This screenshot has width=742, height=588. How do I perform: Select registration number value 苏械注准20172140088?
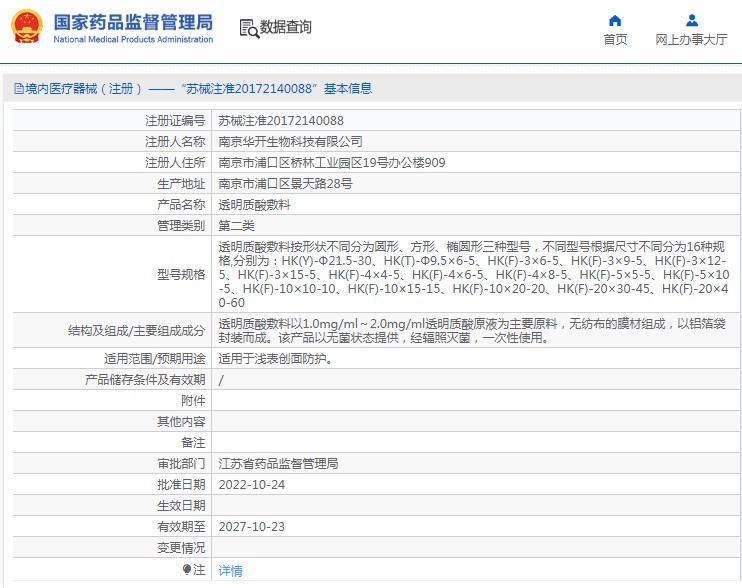click(x=281, y=121)
